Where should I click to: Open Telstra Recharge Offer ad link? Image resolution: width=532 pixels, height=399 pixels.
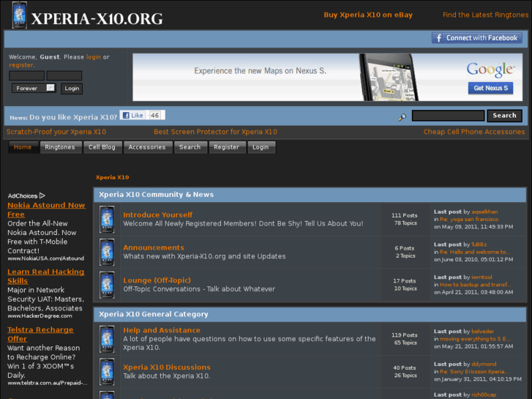click(x=40, y=334)
